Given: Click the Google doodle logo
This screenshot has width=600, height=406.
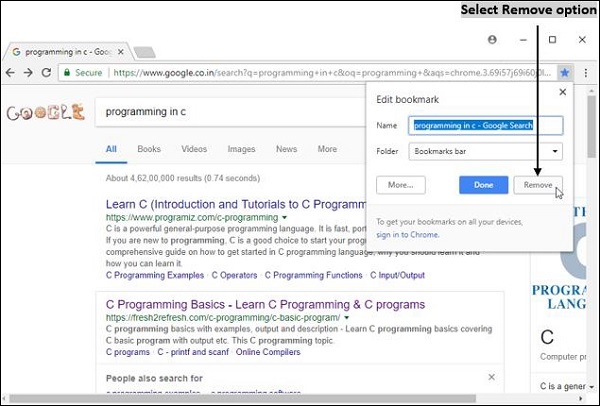Looking at the screenshot, I should pos(44,112).
